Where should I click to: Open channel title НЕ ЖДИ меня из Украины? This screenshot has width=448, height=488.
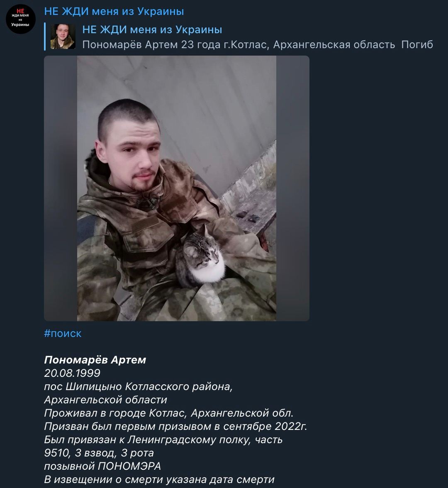(x=114, y=11)
